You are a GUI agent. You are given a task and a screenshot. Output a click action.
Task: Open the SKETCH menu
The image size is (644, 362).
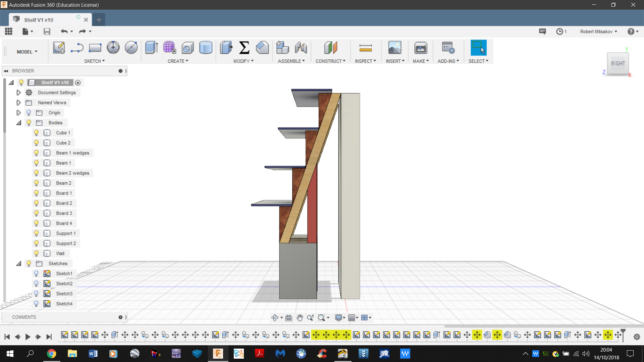[94, 61]
